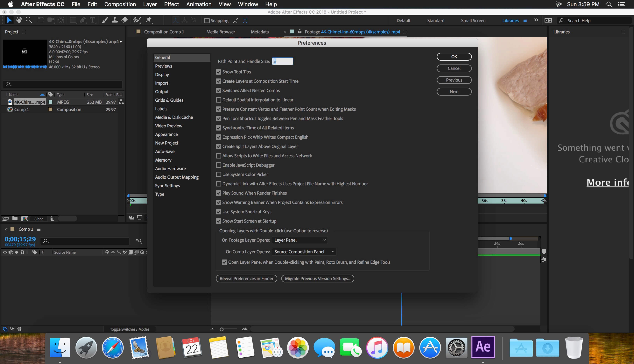This screenshot has height=364, width=634.
Task: Expand On Comp Layer Opens dropdown
Action: tap(304, 251)
